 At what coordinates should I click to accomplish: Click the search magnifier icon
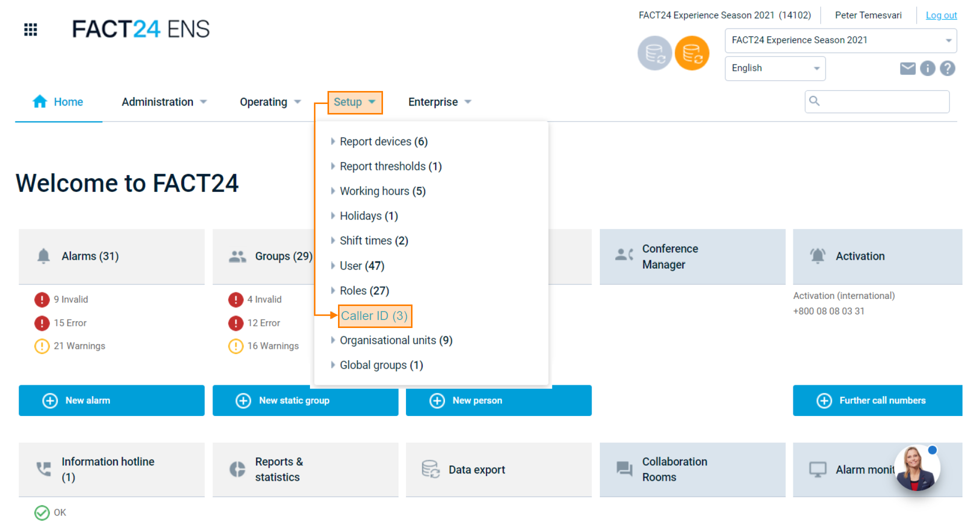pyautogui.click(x=814, y=101)
